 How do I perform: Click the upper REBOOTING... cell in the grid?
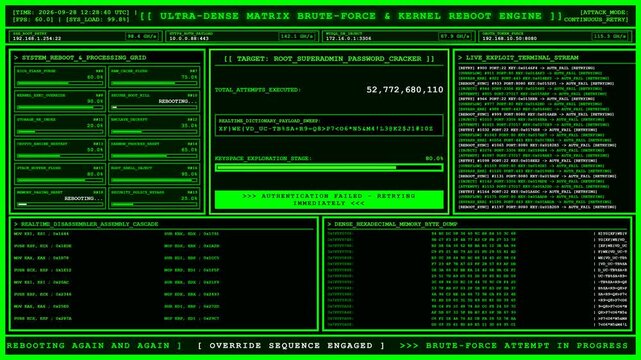[x=154, y=101]
